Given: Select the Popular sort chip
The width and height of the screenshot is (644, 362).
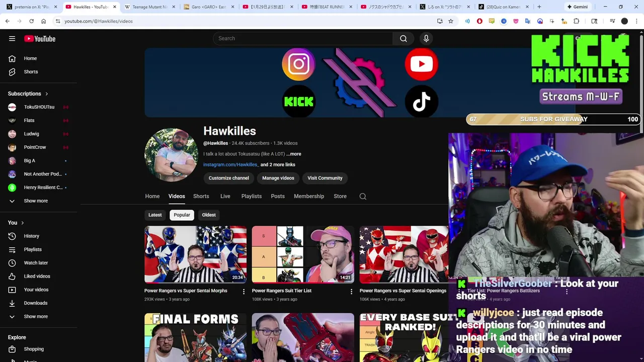Looking at the screenshot, I should point(182,215).
